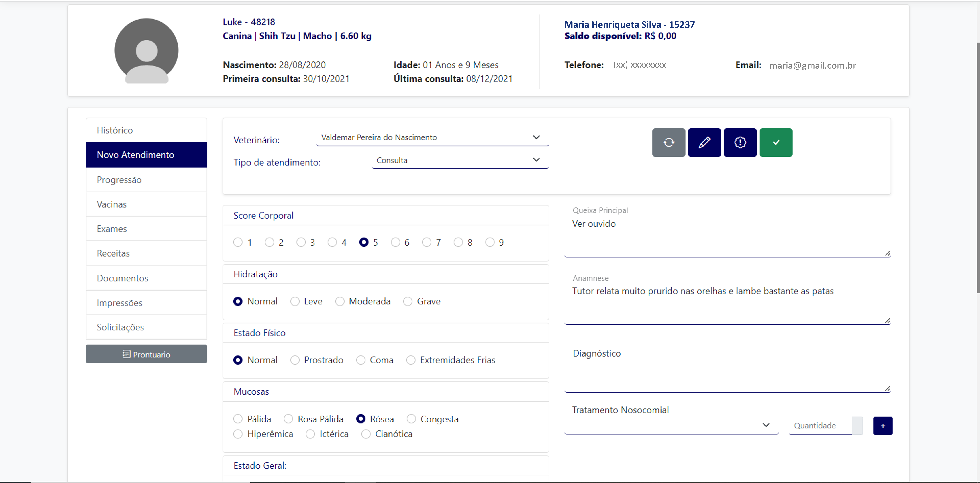Choose Leve hydration level
Screen dimensions: 980x483
295,301
